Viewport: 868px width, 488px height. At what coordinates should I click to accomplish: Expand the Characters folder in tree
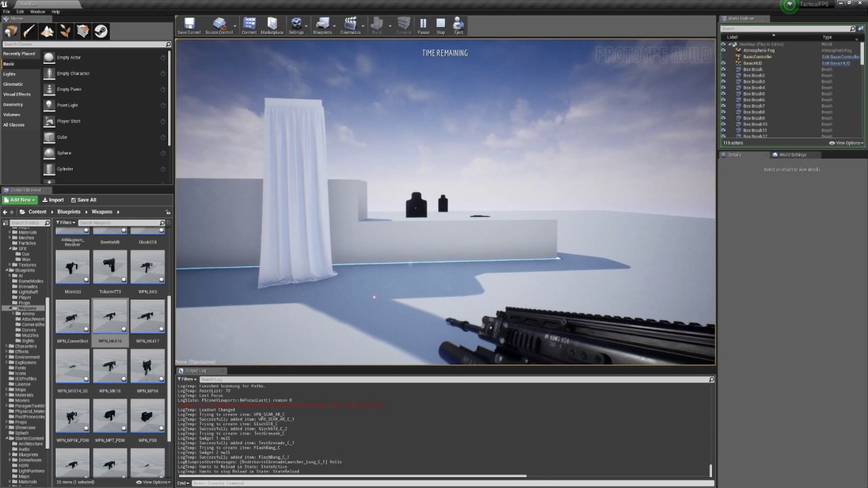[7, 346]
